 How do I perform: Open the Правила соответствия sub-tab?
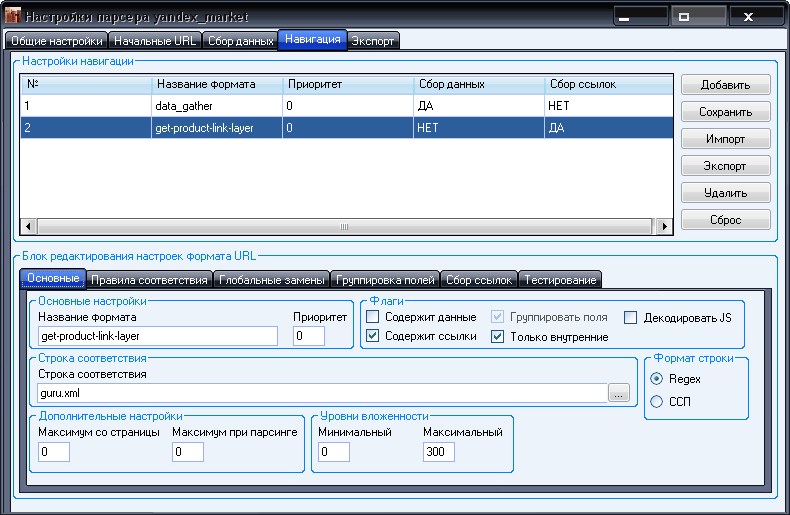[149, 279]
